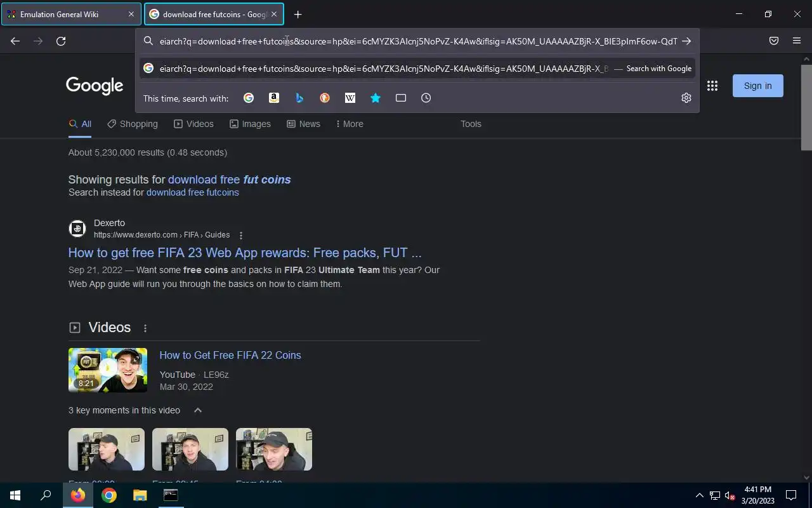Open the third key moment thumbnail
812x508 pixels.
[274, 450]
